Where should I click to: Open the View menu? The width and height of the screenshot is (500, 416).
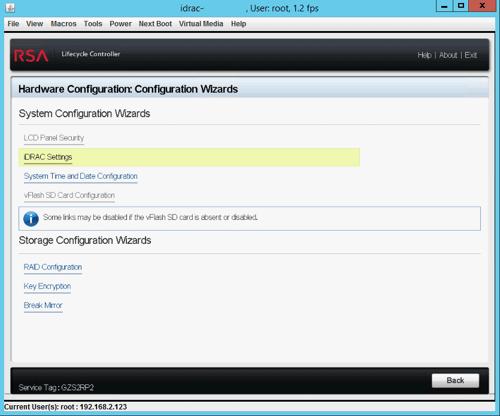coord(35,24)
